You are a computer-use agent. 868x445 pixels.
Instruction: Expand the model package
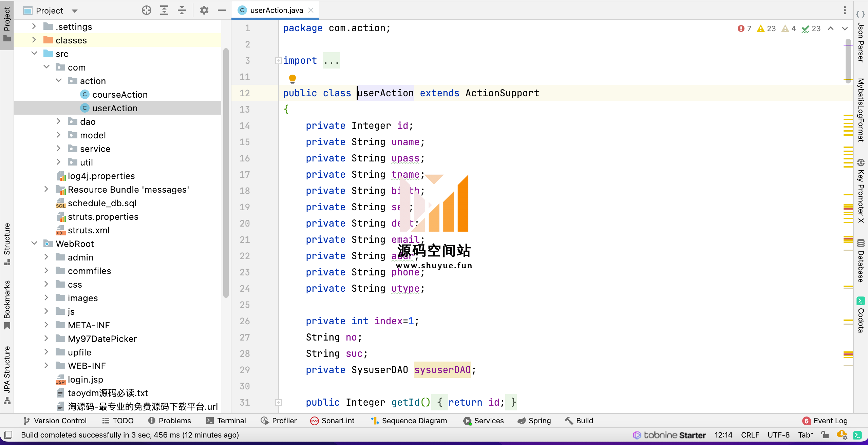click(59, 135)
